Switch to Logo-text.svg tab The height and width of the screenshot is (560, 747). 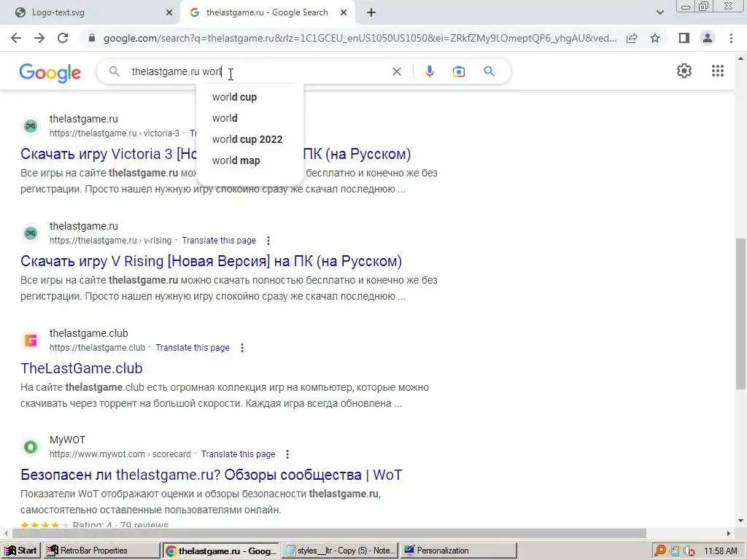pyautogui.click(x=90, y=12)
